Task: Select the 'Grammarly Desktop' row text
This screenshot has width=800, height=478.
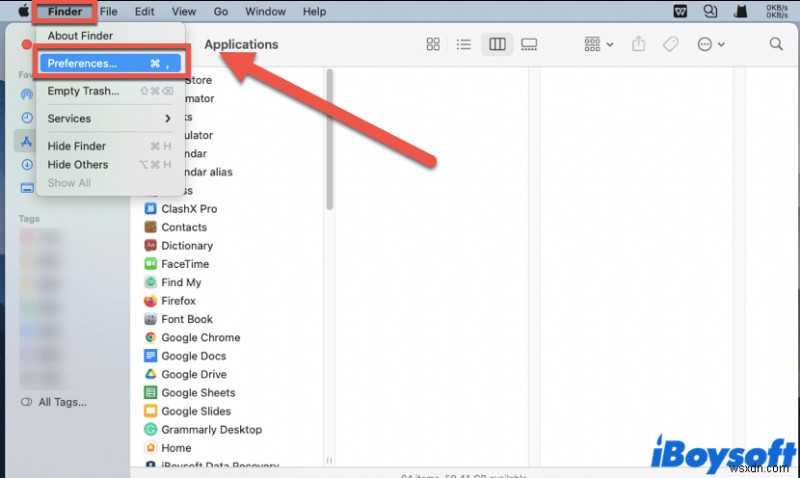Action: pyautogui.click(x=212, y=430)
